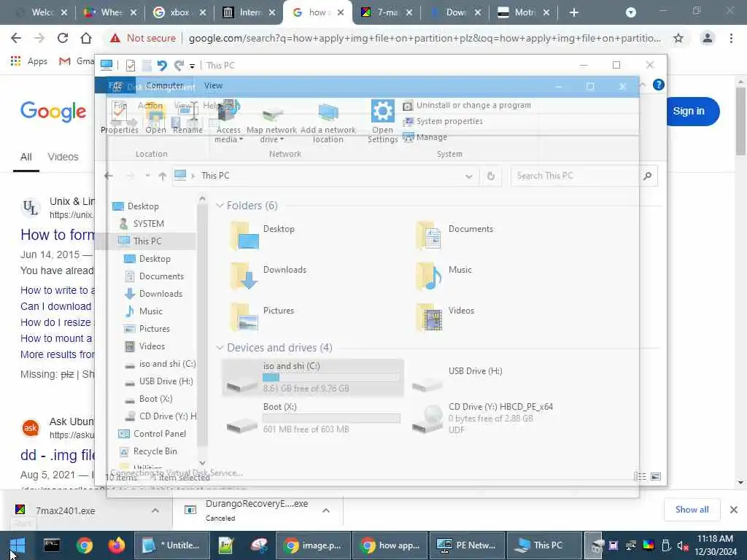Open the Access media dropdown
This screenshot has height=560, width=747.
point(228,135)
